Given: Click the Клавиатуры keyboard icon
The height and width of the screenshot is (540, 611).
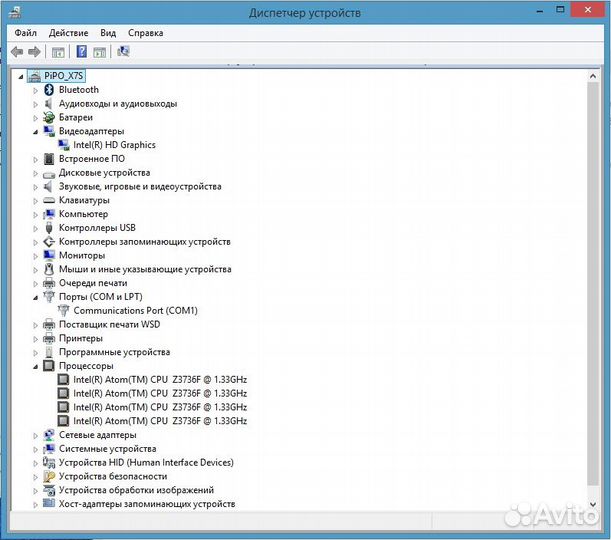Looking at the screenshot, I should [x=49, y=200].
